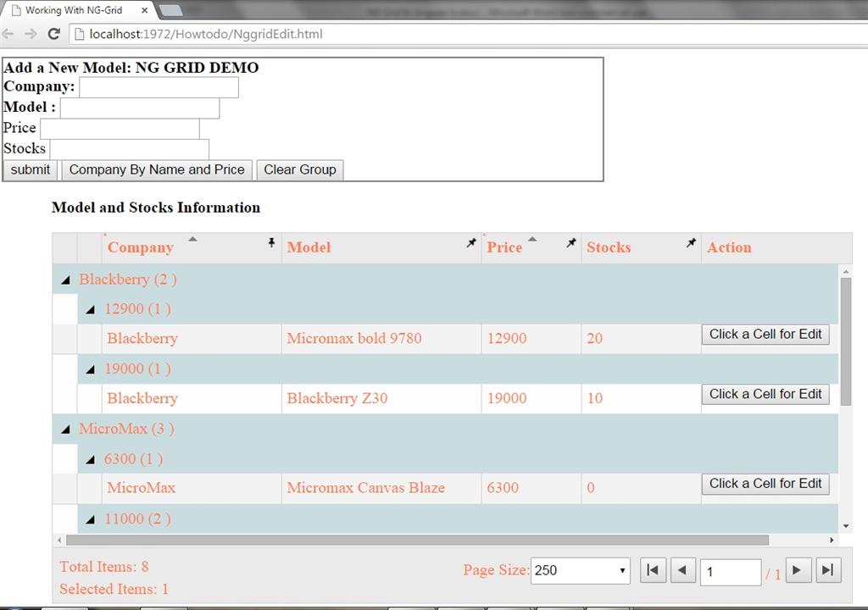Click the horizontal scrollbar left arrow
868x610 pixels.
[x=59, y=540]
